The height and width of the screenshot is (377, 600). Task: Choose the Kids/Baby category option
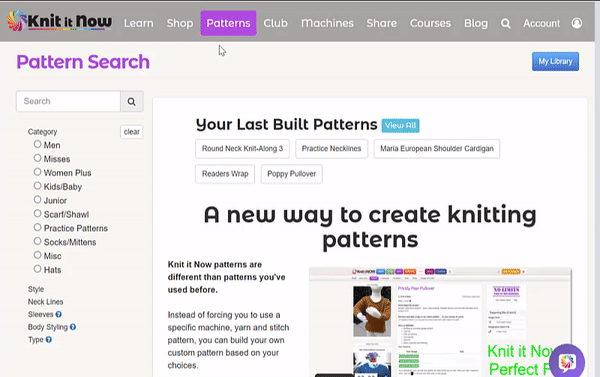pos(37,186)
